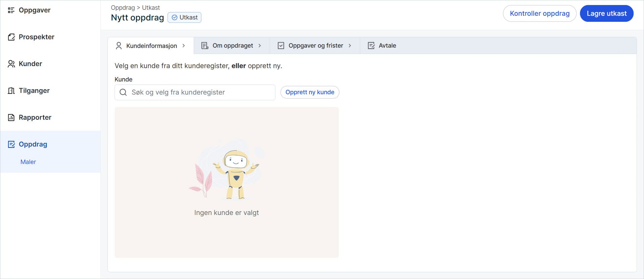
Task: Select the Kundeinformasjon tab
Action: point(151,46)
